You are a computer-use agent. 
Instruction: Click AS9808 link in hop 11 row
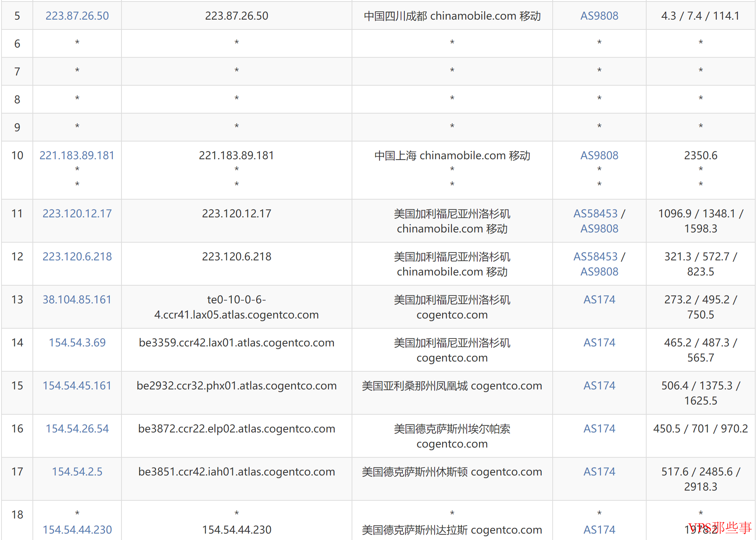[599, 229]
